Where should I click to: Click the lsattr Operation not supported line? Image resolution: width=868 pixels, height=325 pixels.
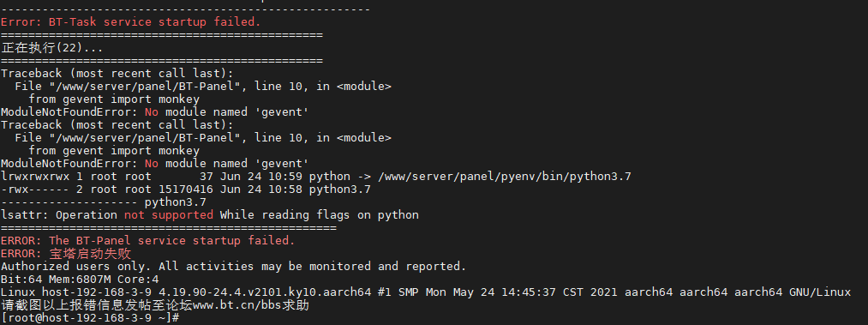[210, 215]
